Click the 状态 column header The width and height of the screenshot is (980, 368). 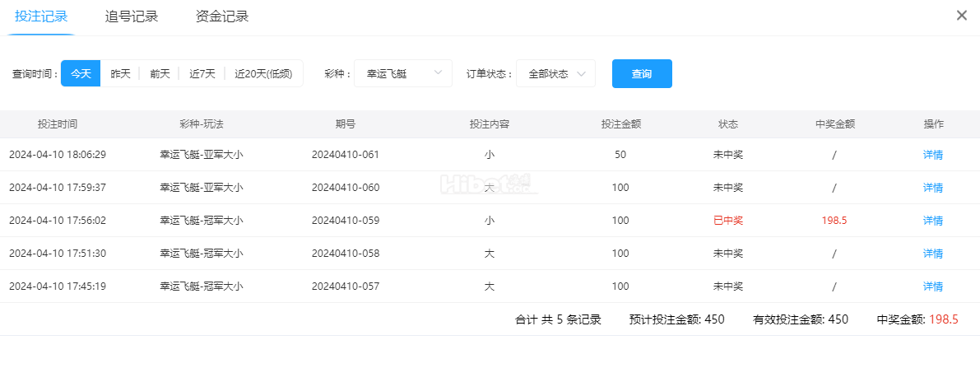[x=728, y=124]
